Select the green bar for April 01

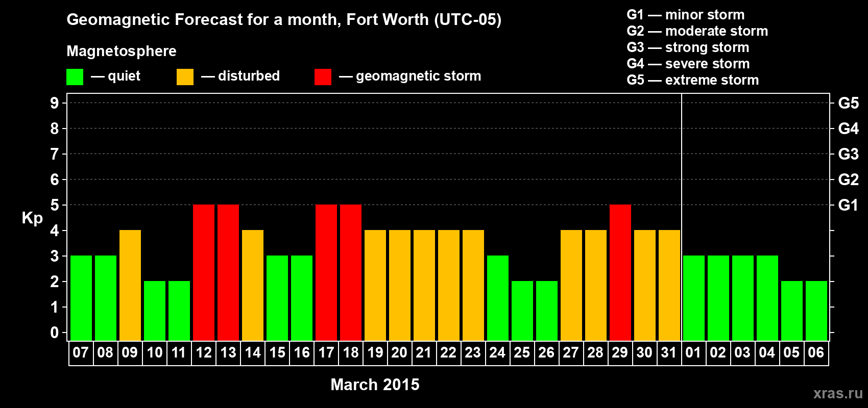(694, 298)
